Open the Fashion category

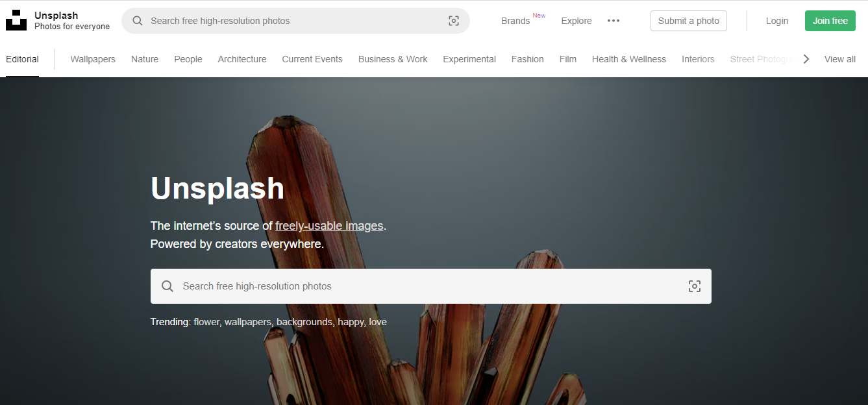point(528,59)
